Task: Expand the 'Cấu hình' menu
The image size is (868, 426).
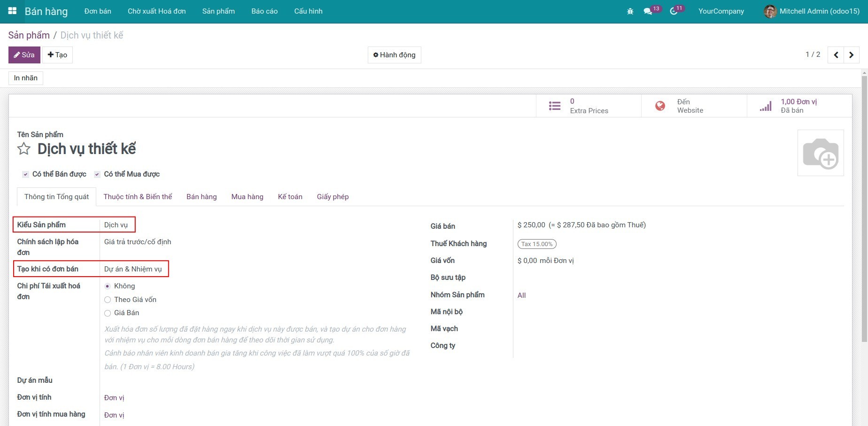Action: (x=308, y=11)
